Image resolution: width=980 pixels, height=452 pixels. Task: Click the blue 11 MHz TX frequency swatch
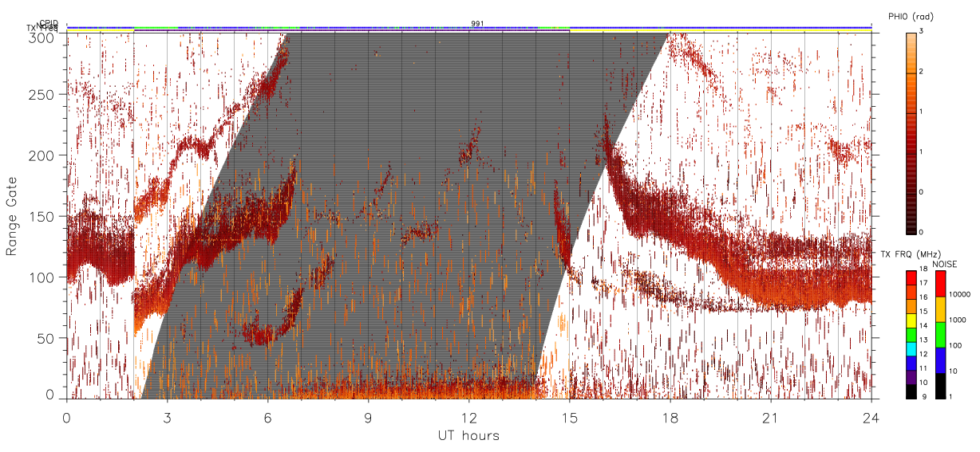tap(911, 364)
